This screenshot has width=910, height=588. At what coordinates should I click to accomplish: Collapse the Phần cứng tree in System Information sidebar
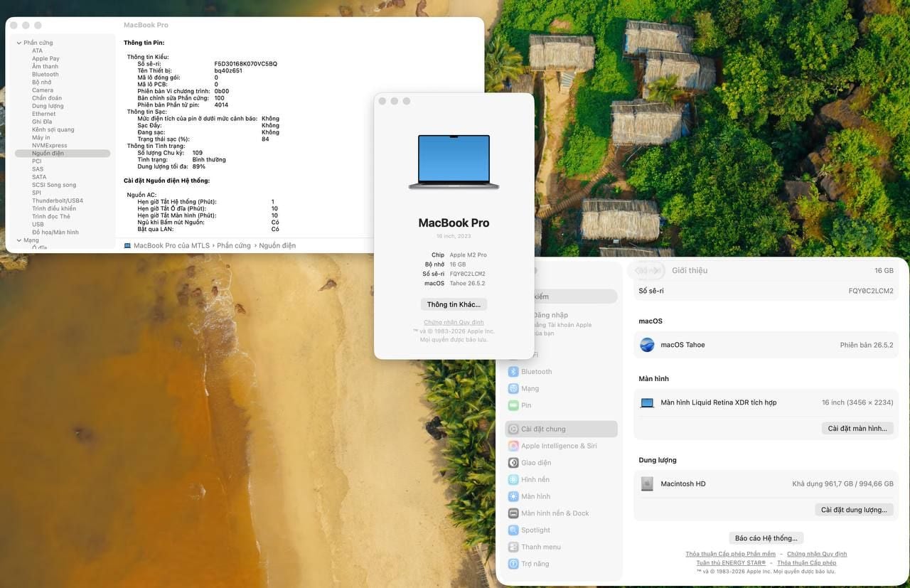[x=18, y=43]
